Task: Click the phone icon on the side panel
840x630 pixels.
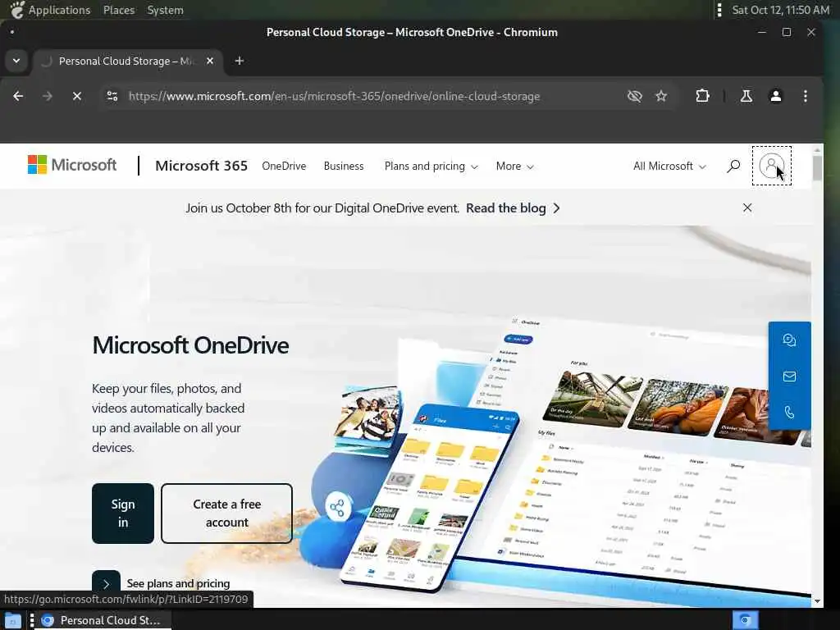Action: coord(789,412)
